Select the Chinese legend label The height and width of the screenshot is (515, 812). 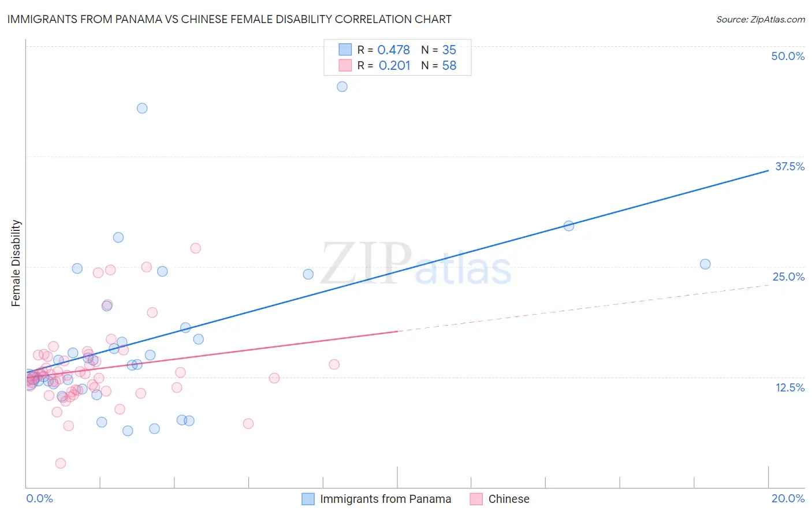(x=509, y=499)
